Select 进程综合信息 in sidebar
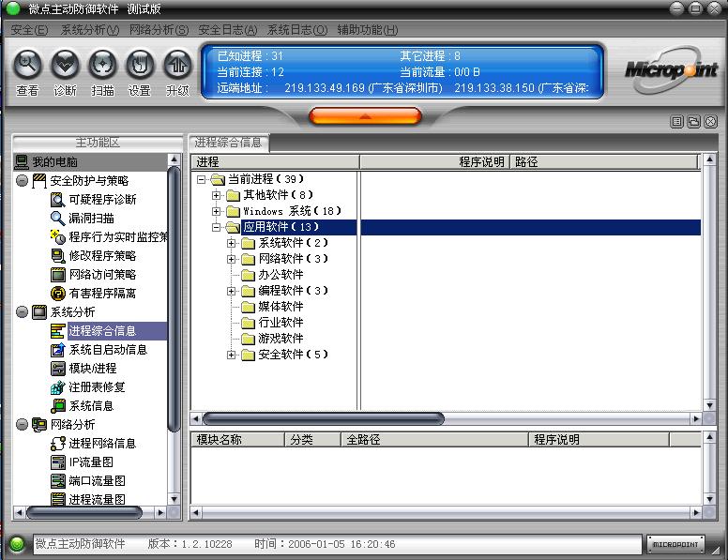Image resolution: width=728 pixels, height=560 pixels. point(102,330)
